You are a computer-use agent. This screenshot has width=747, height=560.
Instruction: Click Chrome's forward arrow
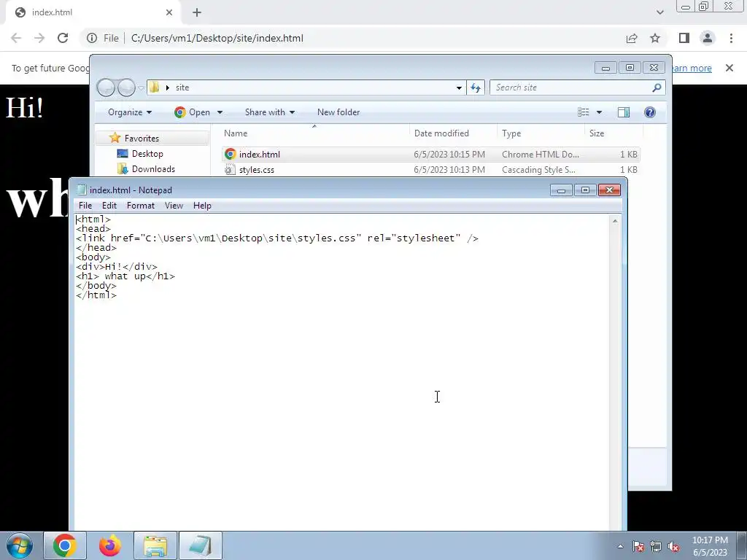pos(39,38)
